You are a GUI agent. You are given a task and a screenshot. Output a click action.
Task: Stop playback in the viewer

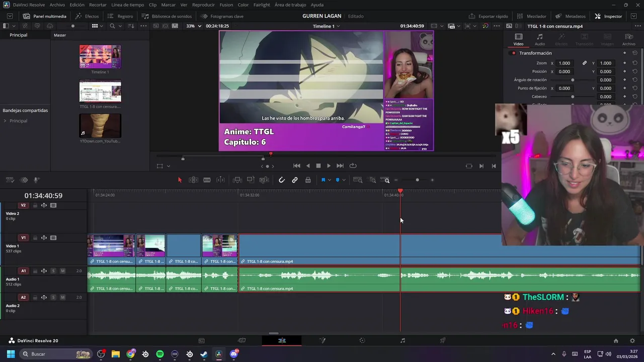(x=318, y=166)
